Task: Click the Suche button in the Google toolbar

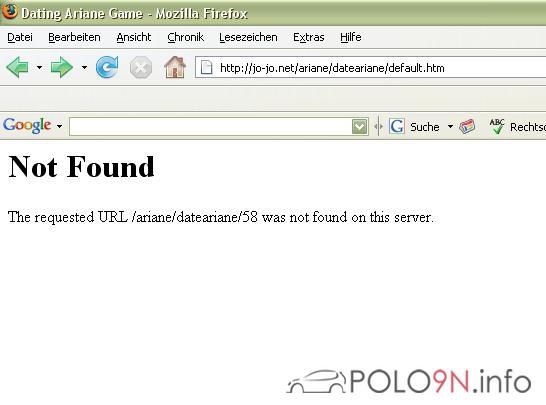Action: [x=424, y=127]
